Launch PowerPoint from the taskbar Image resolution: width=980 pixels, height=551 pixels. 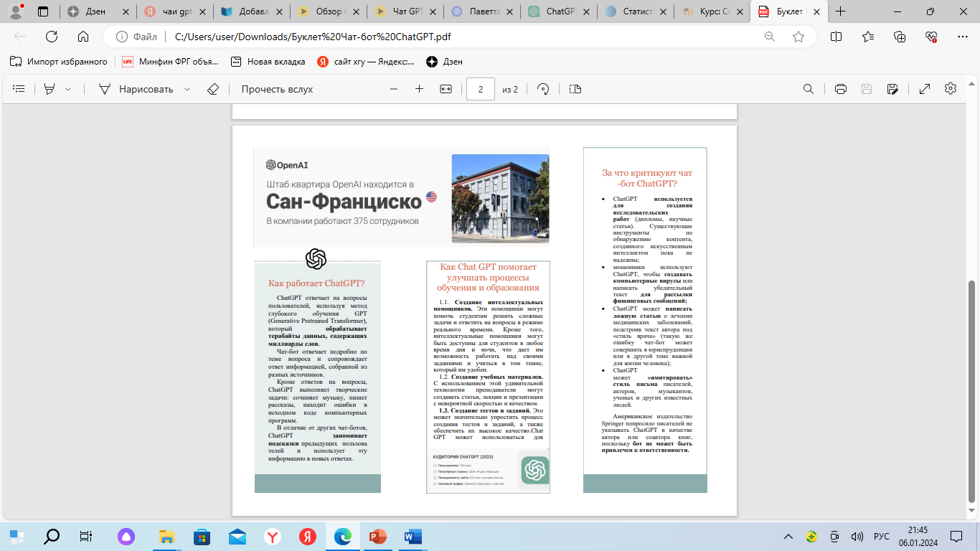[x=378, y=536]
